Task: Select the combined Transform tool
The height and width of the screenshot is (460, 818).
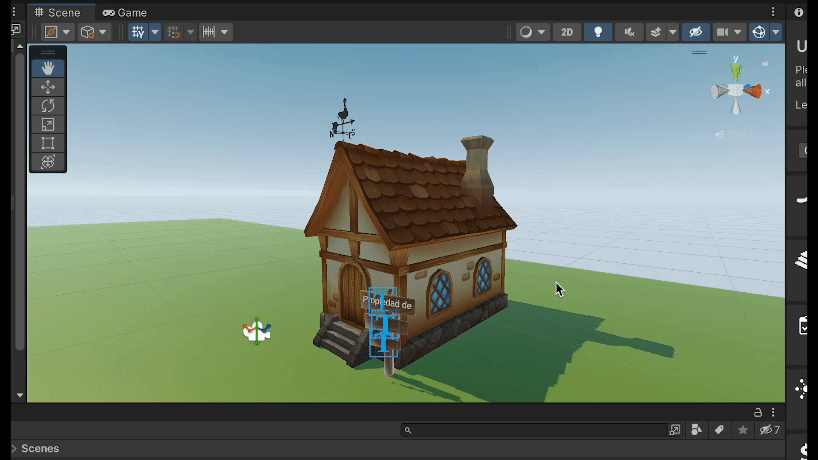Action: click(48, 161)
